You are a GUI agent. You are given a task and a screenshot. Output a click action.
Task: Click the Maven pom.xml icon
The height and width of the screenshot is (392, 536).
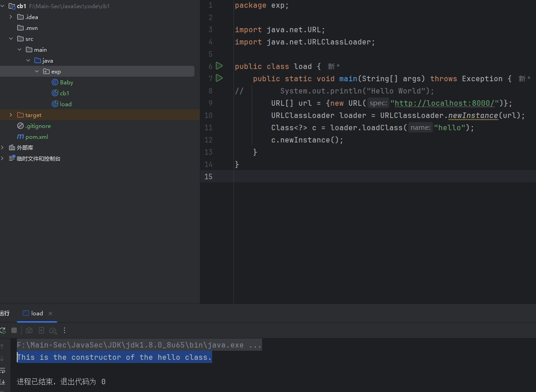20,137
